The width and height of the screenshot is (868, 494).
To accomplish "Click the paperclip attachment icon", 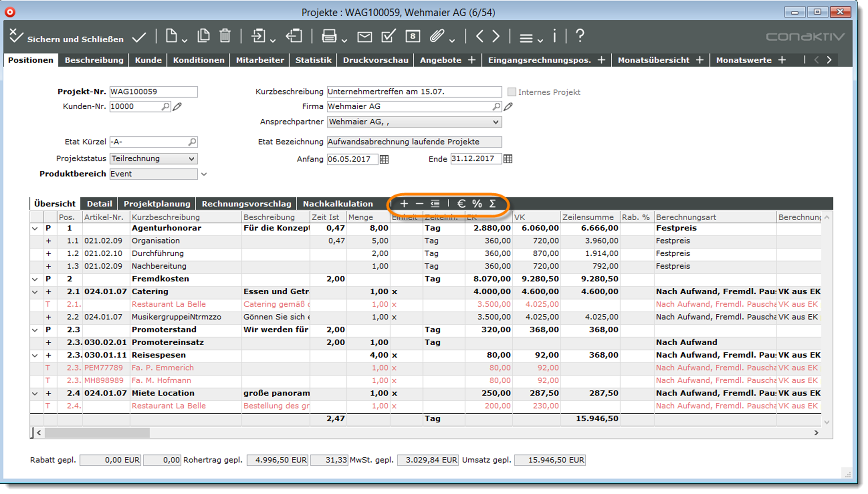I will tap(437, 36).
